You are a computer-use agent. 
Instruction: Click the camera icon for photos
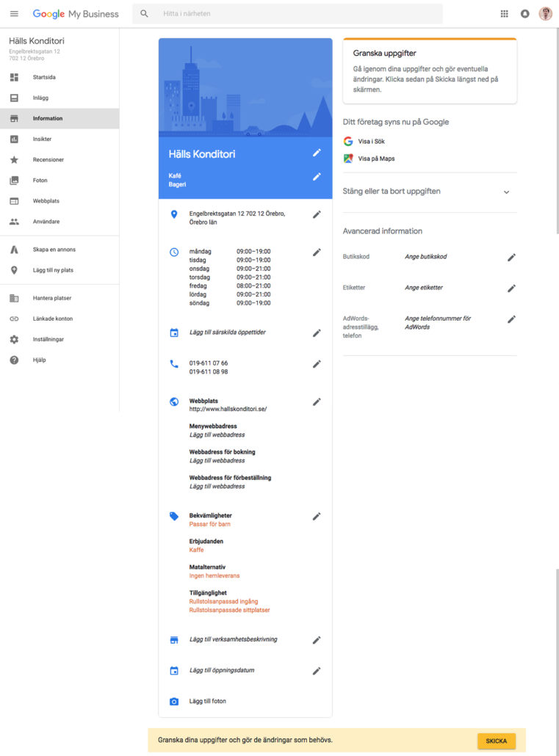[x=174, y=702]
